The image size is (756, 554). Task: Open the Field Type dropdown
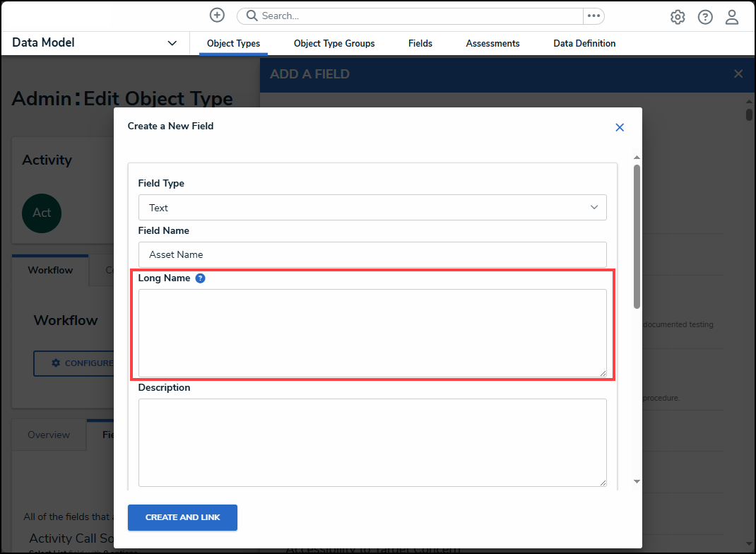[x=372, y=208]
